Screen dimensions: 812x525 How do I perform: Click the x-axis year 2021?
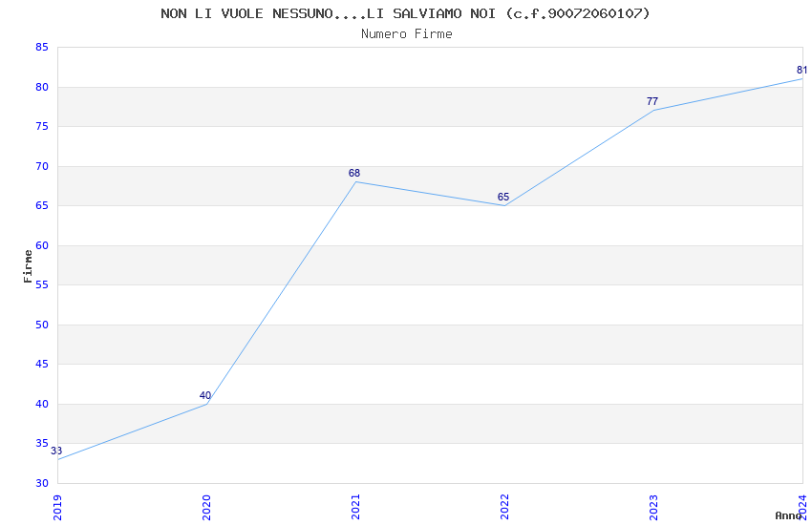[x=355, y=508]
